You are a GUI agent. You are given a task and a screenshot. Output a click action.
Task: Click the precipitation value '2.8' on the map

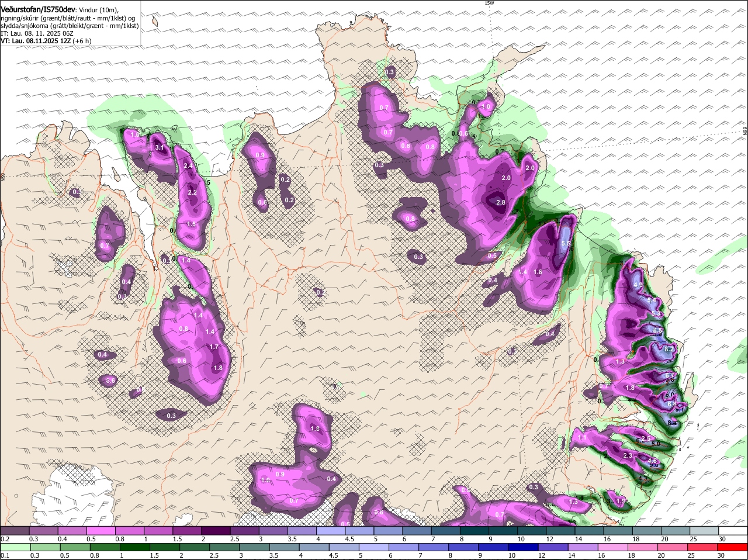pos(501,202)
